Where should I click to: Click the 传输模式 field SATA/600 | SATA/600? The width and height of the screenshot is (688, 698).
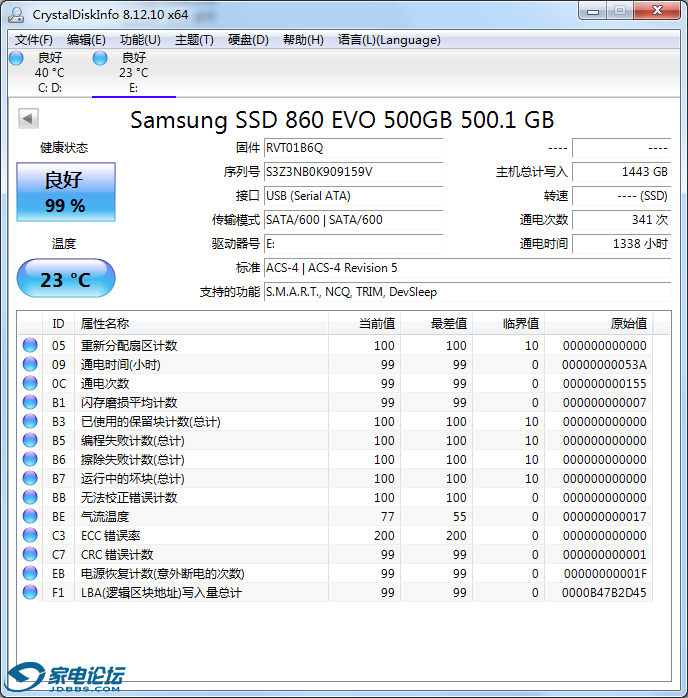(354, 220)
